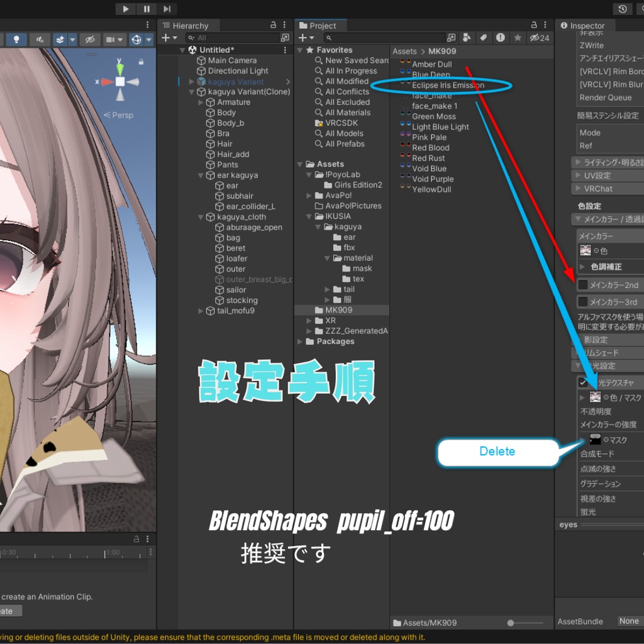Click the Play button in the toolbar
This screenshot has height=644, width=644.
(x=126, y=9)
